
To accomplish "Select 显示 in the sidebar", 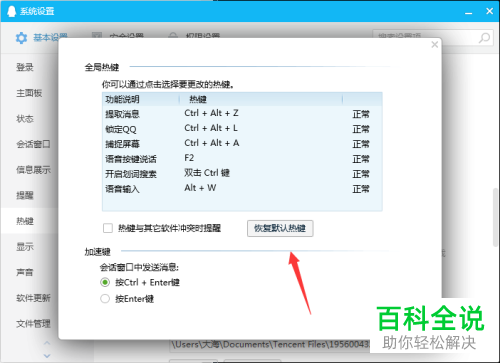I will coord(25,247).
